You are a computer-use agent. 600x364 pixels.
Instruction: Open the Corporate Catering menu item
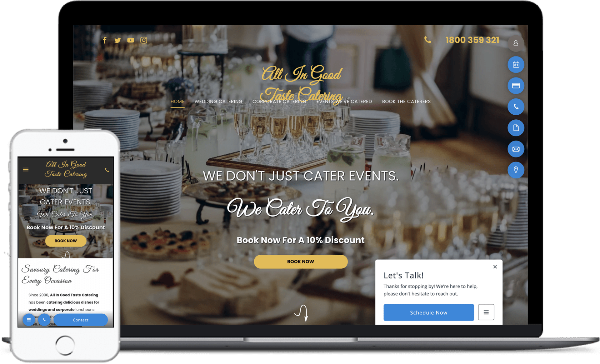pos(279,101)
